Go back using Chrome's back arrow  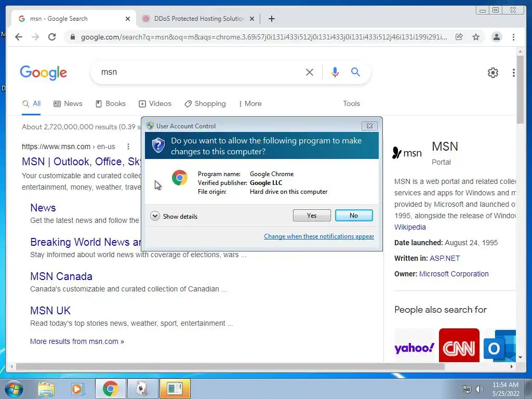click(x=19, y=37)
